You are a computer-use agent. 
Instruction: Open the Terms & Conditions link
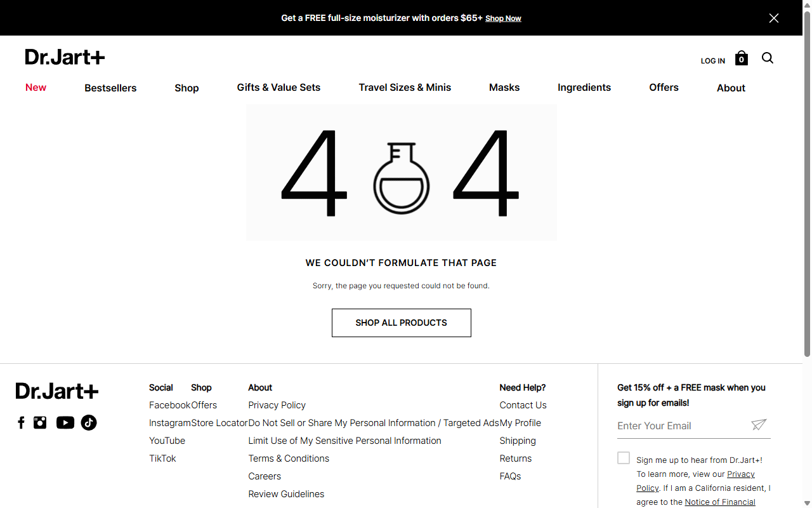coord(289,458)
